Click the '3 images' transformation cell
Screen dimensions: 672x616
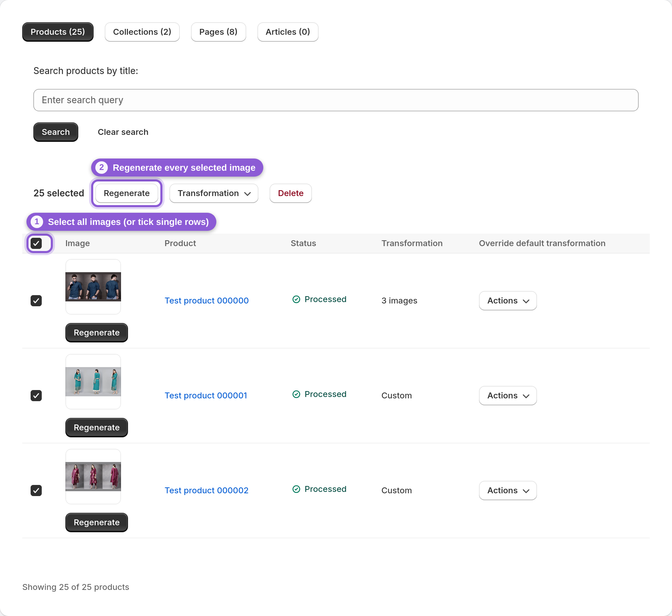[399, 301]
